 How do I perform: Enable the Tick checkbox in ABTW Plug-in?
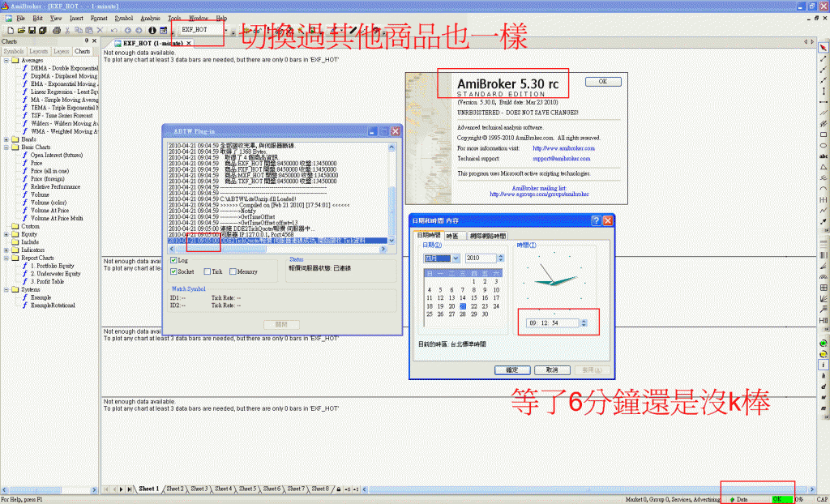tap(207, 271)
